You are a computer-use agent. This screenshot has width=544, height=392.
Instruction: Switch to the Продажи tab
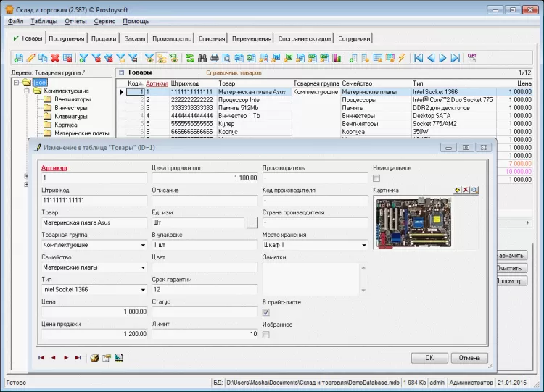tap(104, 38)
